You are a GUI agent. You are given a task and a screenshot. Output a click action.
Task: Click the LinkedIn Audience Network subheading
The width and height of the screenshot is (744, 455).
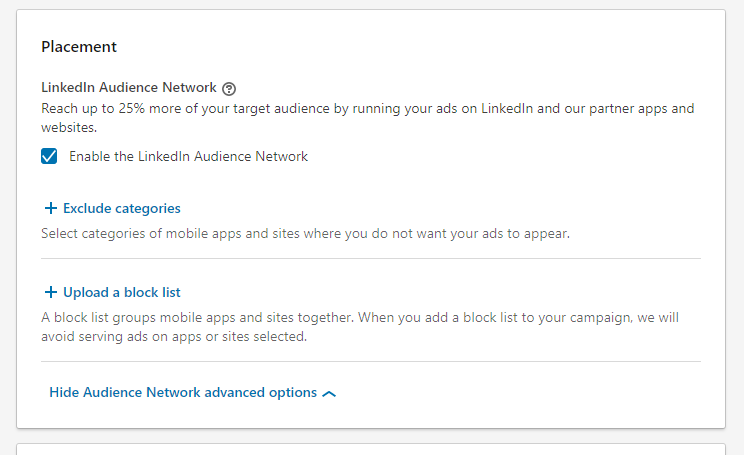click(128, 88)
